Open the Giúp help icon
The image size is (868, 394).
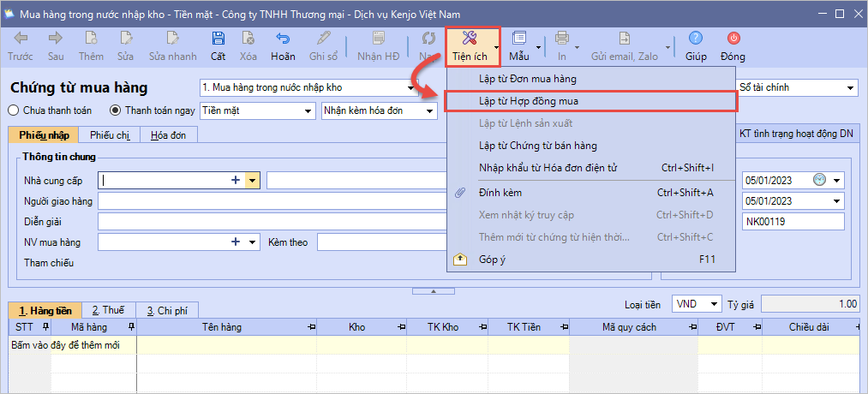696,39
